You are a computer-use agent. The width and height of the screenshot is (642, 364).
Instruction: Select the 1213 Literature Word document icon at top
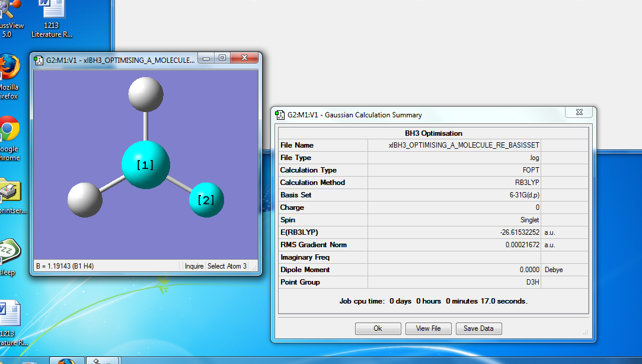(52, 18)
